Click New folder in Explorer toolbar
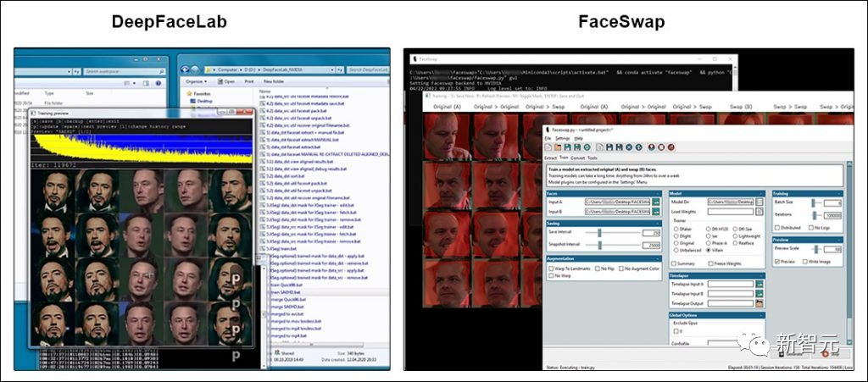This screenshot has width=868, height=382. pyautogui.click(x=273, y=81)
